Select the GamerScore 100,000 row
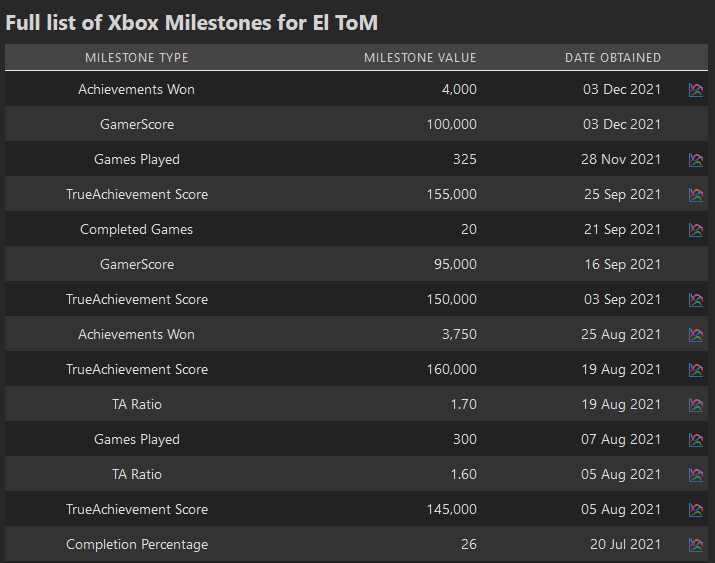 356,124
